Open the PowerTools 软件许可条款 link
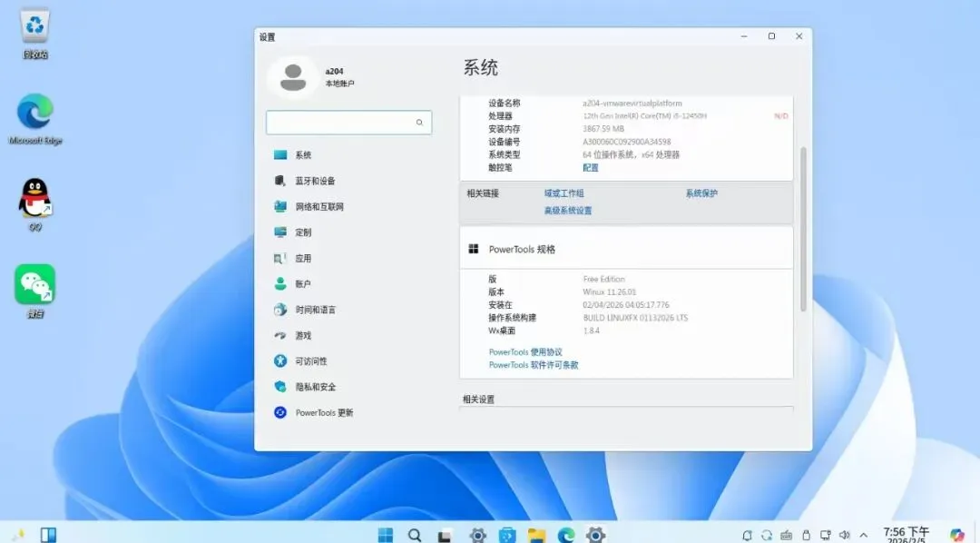The image size is (980, 543). point(534,365)
